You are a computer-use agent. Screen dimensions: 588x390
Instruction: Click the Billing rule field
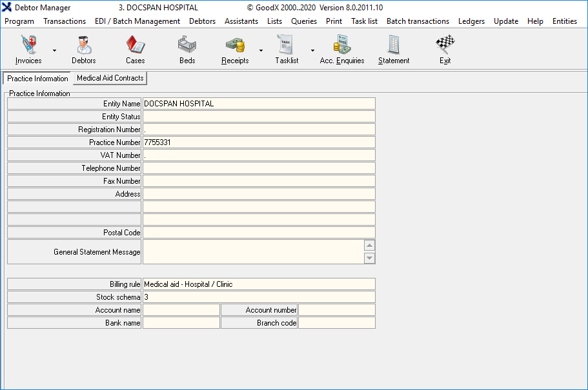(259, 284)
